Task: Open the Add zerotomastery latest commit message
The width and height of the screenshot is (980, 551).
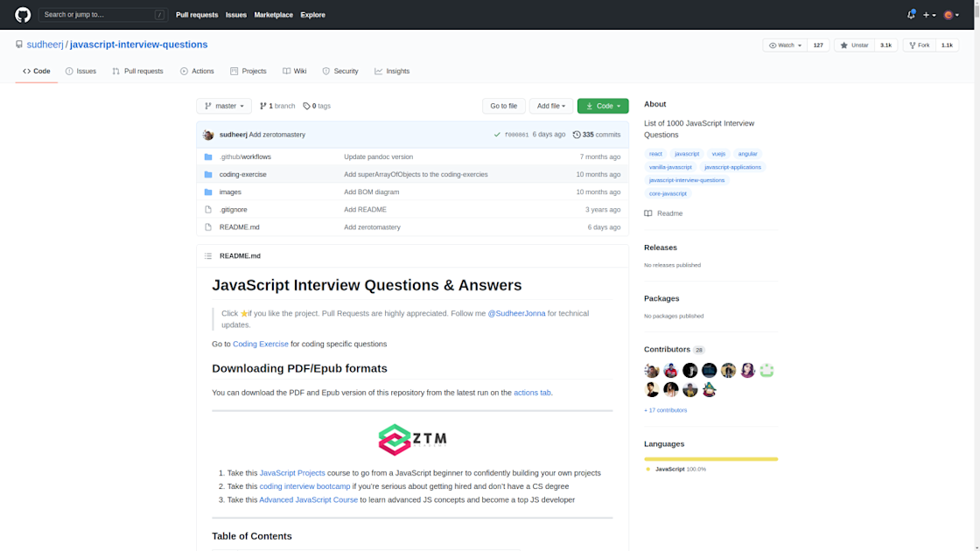Action: pos(276,135)
